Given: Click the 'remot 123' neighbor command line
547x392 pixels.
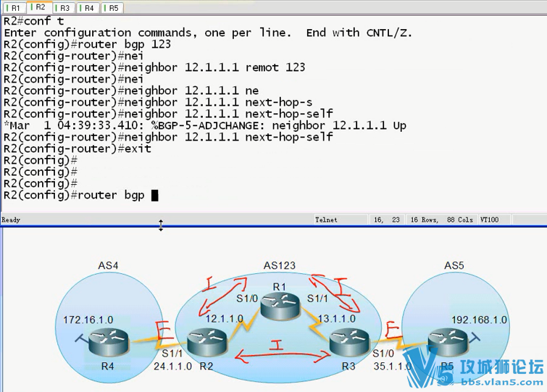Looking at the screenshot, I should click(154, 67).
